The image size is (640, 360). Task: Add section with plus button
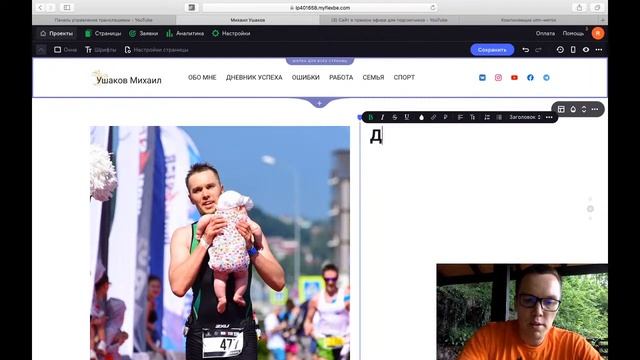319,103
